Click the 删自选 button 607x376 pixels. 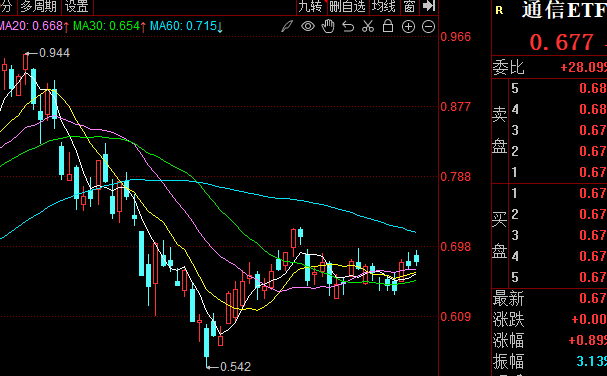tap(347, 6)
